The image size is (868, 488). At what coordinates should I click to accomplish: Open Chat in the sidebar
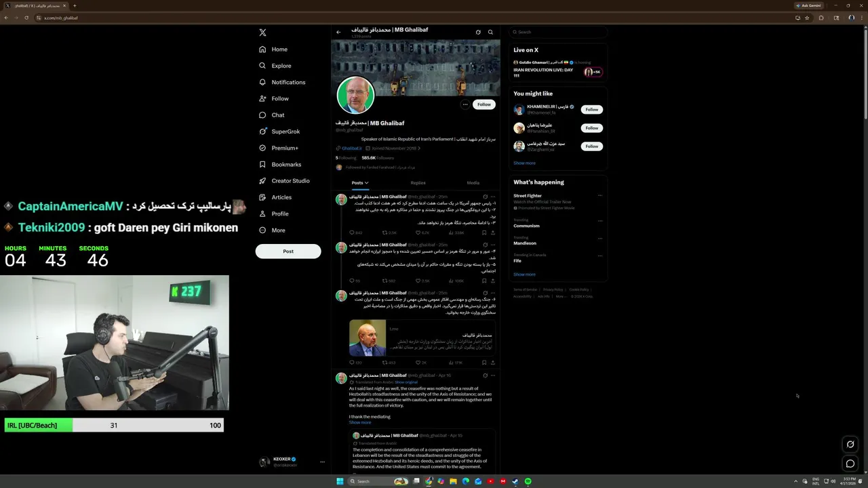271,115
